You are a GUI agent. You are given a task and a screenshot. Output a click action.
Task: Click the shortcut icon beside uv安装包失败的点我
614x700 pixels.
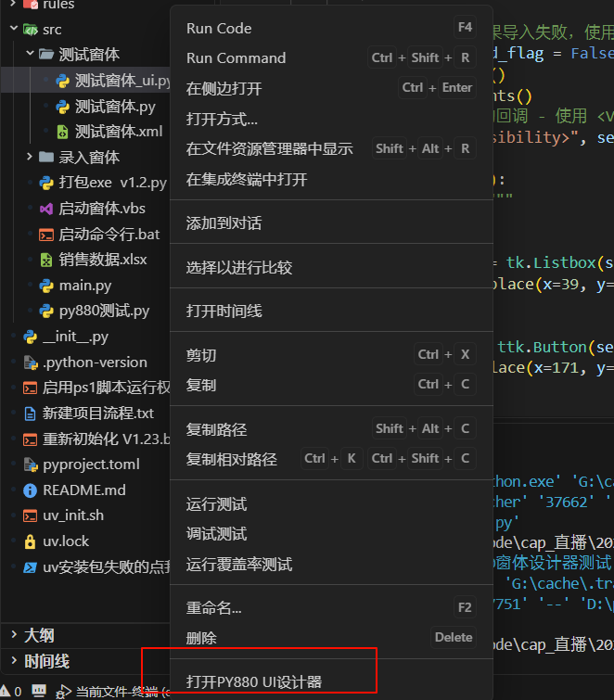pyautogui.click(x=30, y=567)
